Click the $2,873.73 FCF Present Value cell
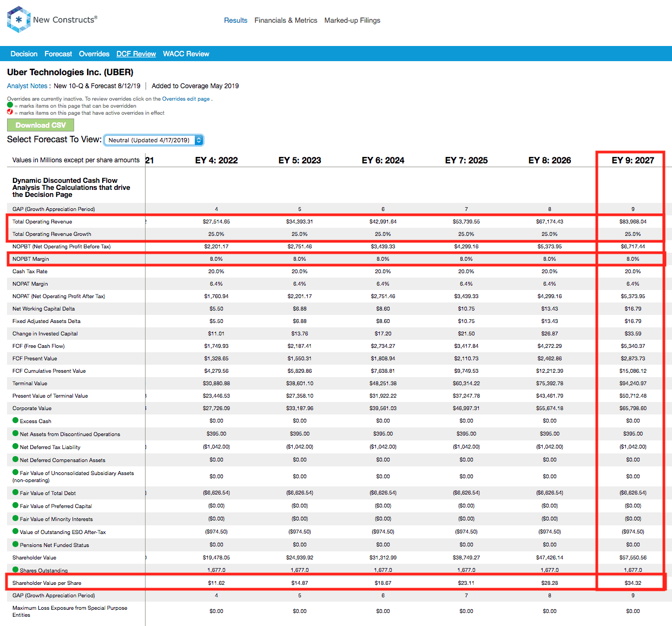The image size is (672, 626). point(633,359)
